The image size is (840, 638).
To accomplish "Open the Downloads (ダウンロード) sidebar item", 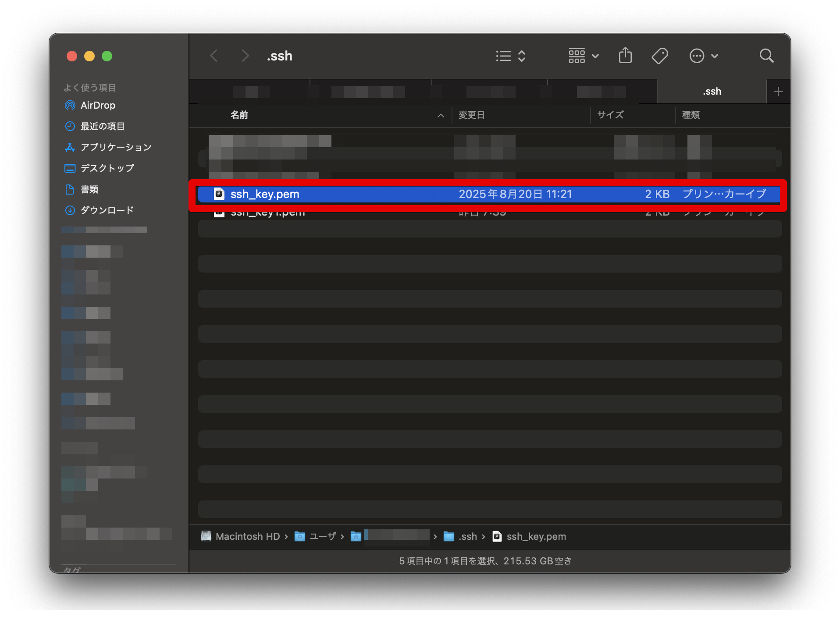I will (x=107, y=210).
